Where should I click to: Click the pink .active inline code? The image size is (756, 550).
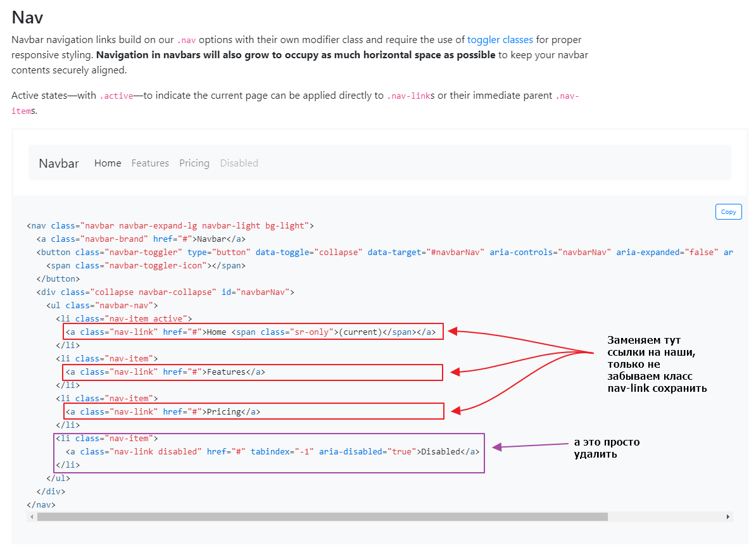coord(116,96)
